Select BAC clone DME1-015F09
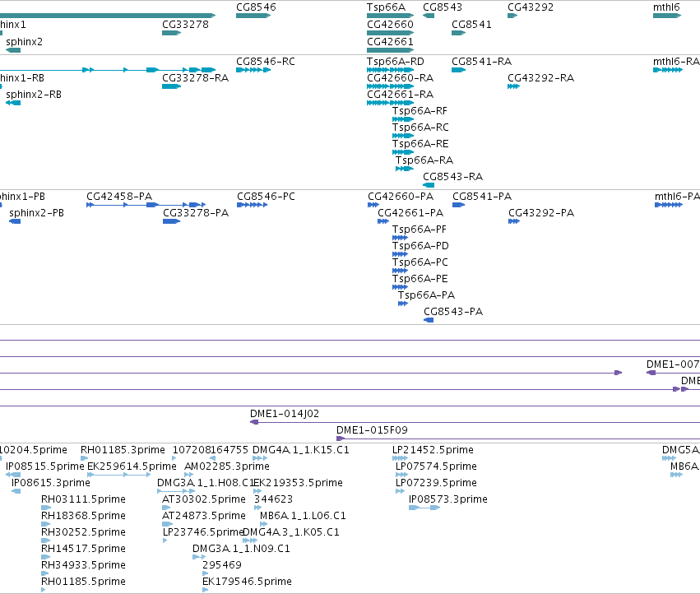The height and width of the screenshot is (594, 700). [518, 439]
